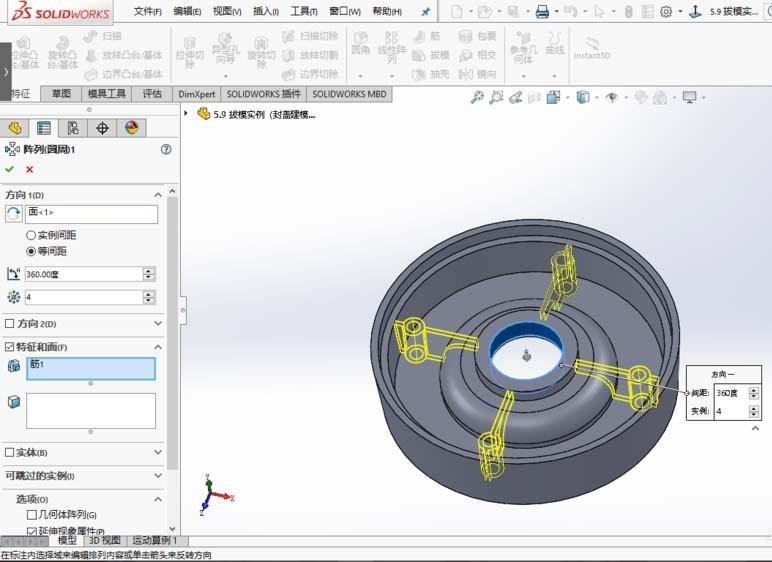Switch to DimXpert ribbon tab
The width and height of the screenshot is (772, 562).
point(196,94)
